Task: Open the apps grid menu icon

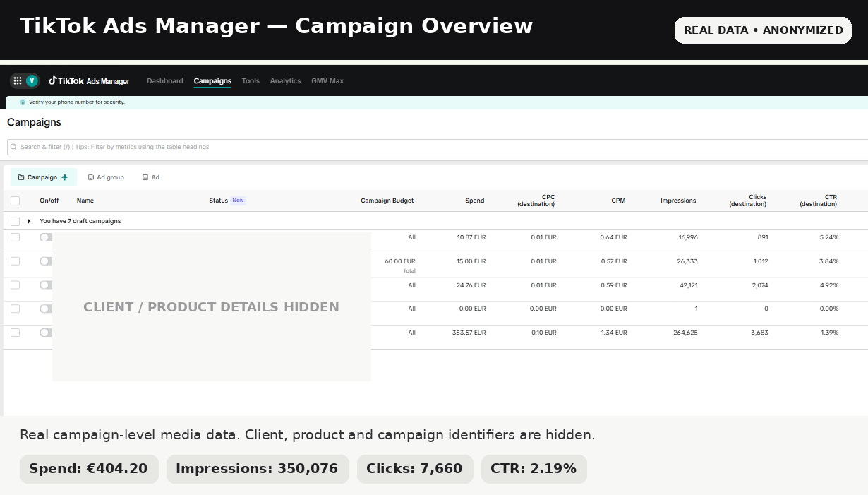Action: [18, 80]
